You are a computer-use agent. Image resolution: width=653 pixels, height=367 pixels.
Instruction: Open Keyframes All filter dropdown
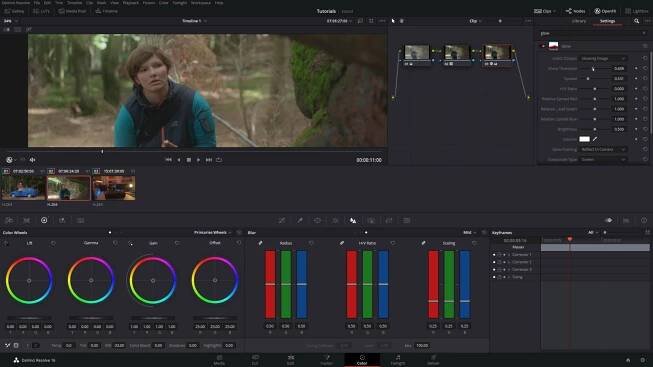593,232
